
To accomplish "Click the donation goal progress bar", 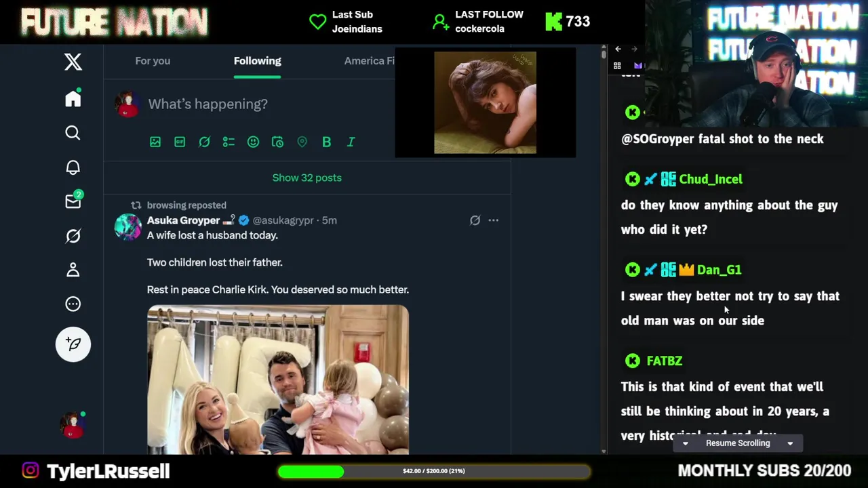I will (434, 471).
